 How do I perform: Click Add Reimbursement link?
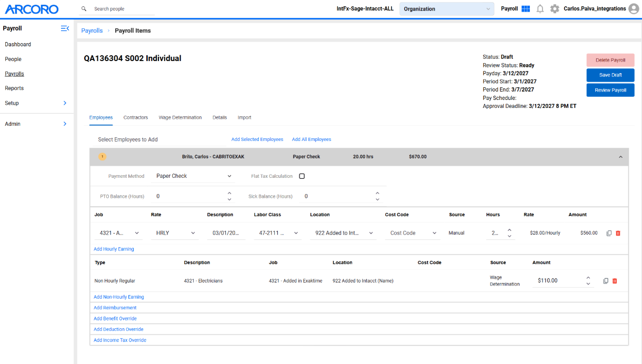[115, 308]
